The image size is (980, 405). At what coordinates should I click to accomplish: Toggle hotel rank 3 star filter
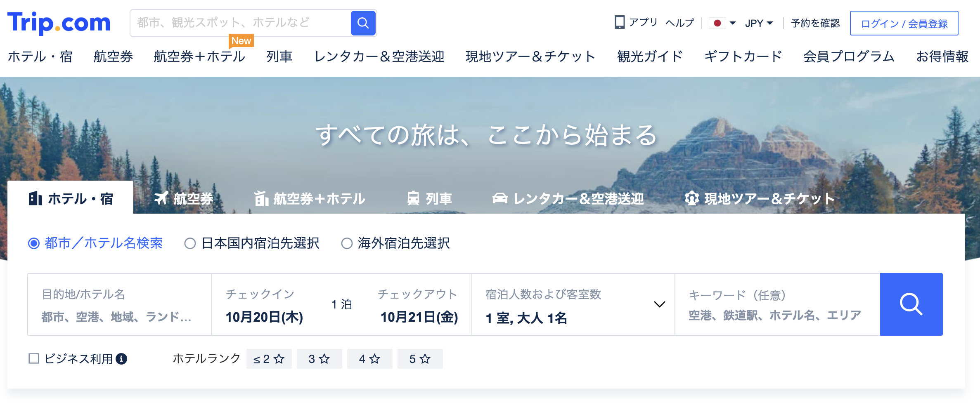coord(319,359)
